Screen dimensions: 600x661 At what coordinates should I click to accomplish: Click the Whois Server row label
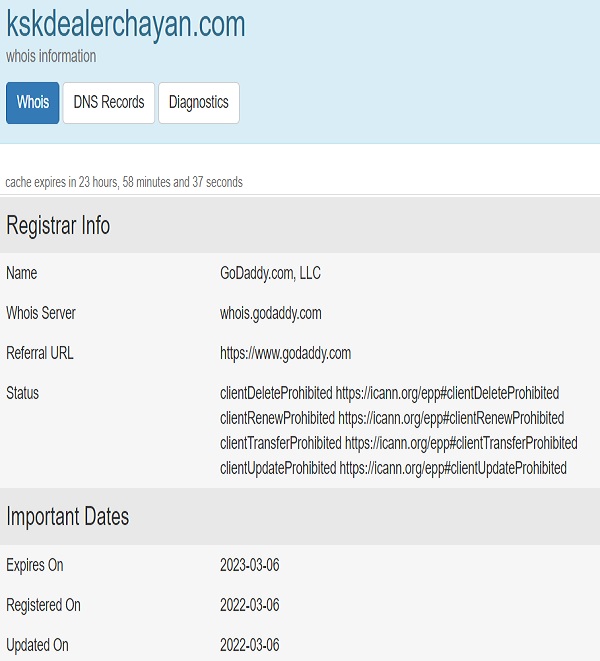[x=41, y=313]
